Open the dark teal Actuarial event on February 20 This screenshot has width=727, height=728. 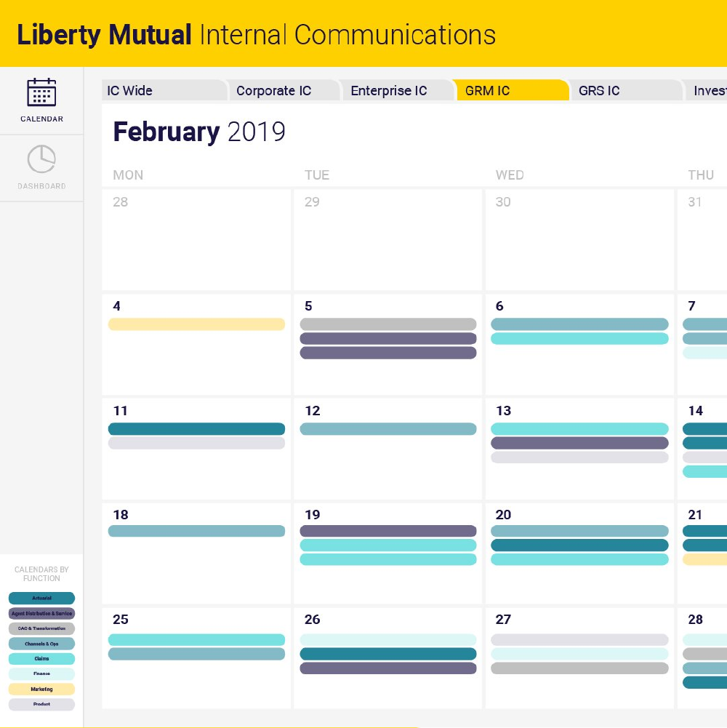tap(579, 545)
